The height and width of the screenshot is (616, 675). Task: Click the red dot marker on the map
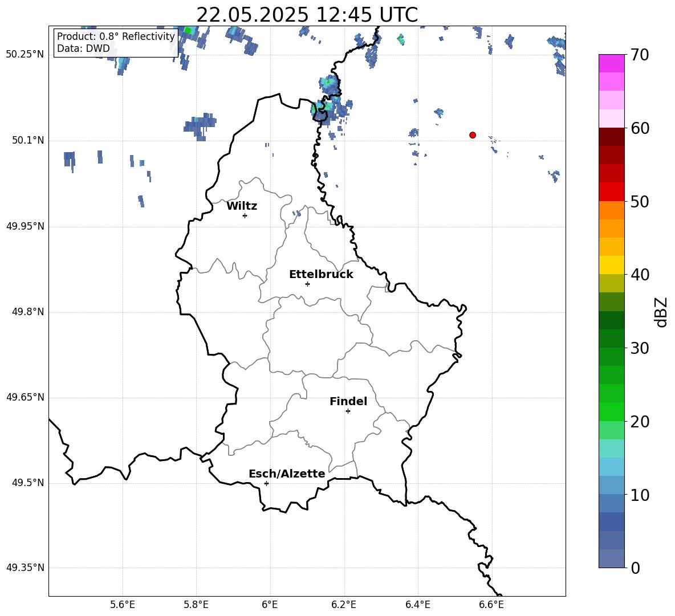[x=473, y=135]
